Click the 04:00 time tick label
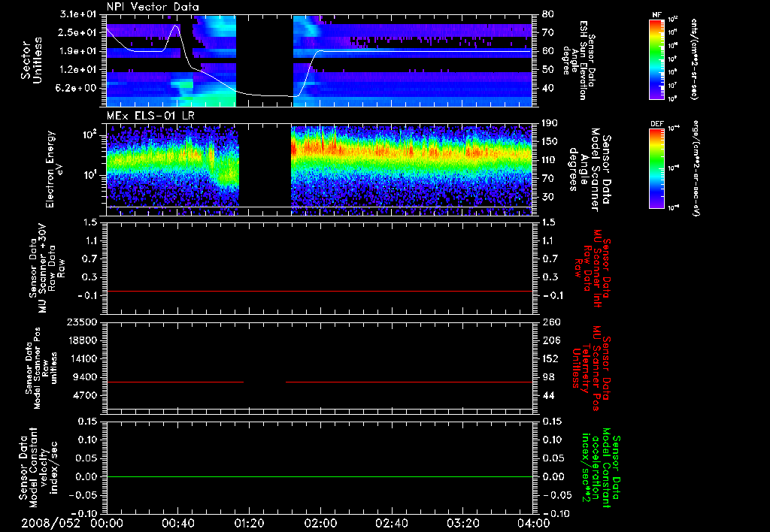This screenshot has height=532, width=770. tap(534, 523)
